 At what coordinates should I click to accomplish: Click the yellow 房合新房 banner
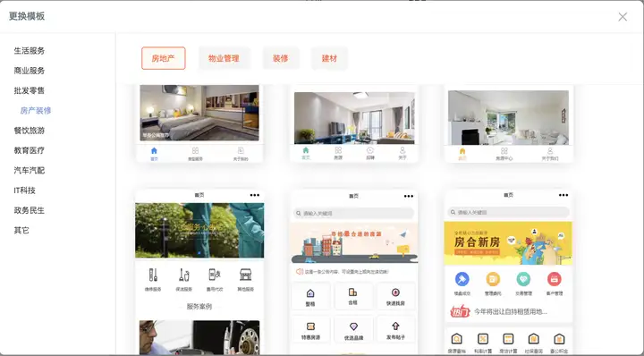tap(508, 243)
